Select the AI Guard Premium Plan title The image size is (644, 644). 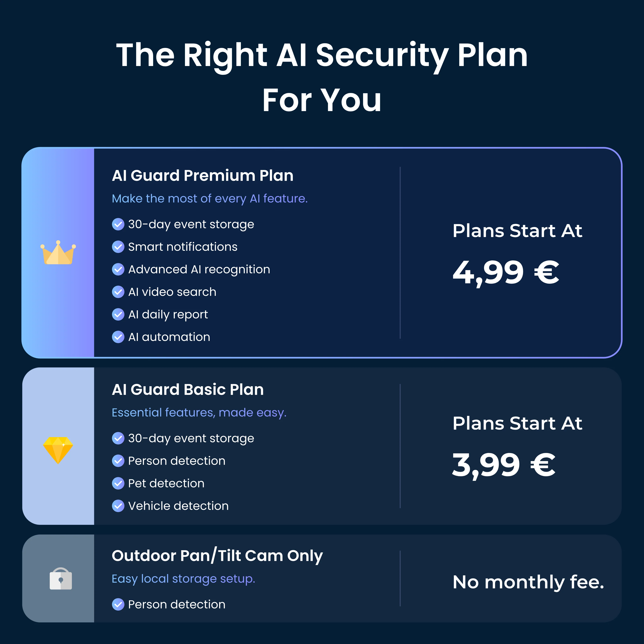pos(203,175)
